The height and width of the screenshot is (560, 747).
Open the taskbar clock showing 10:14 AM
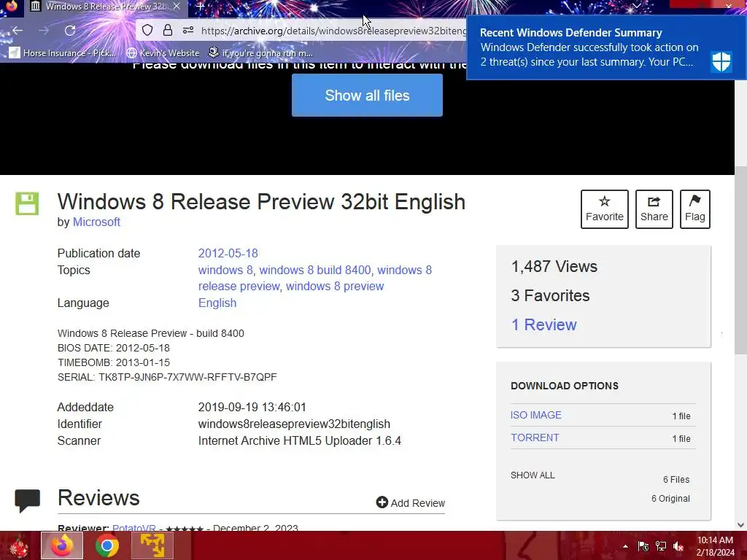[x=715, y=546]
